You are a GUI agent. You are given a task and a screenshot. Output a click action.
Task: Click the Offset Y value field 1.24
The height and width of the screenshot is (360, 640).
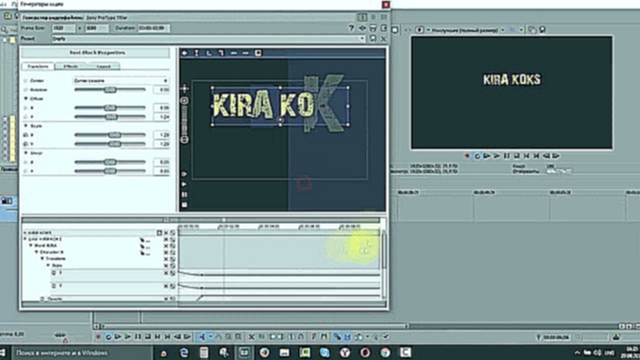(x=162, y=117)
